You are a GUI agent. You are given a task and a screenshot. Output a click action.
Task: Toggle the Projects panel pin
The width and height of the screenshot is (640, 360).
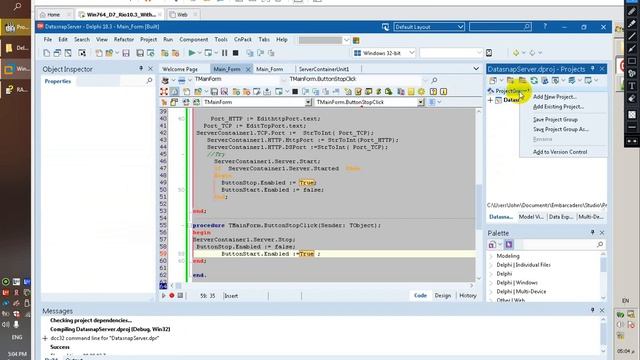pyautogui.click(x=593, y=69)
